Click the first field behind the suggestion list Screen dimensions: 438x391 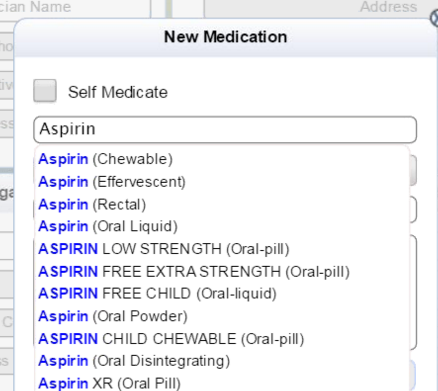(x=413, y=171)
